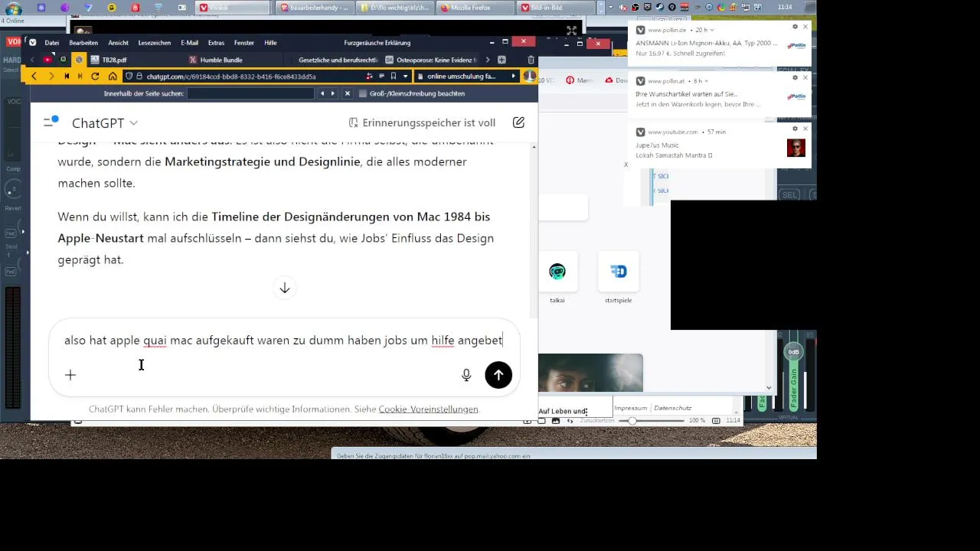Open the E-Mail menu
The image size is (980, 551).
click(189, 43)
